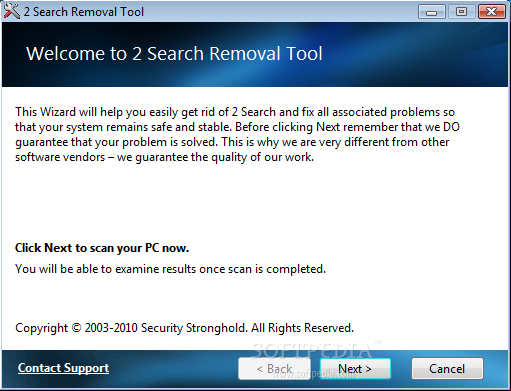This screenshot has height=391, width=511.
Task: Maximize the removal tool window
Action: pyautogui.click(x=462, y=12)
